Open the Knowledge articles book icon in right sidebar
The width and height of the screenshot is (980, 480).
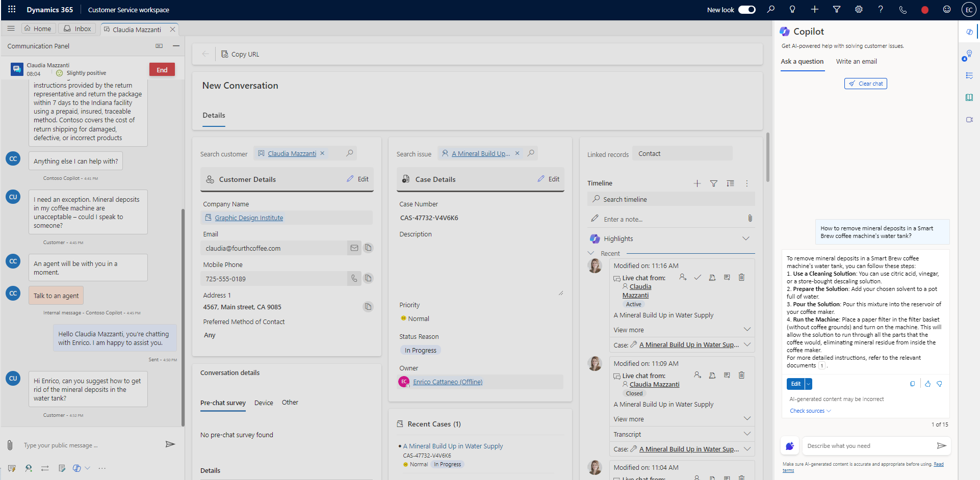pyautogui.click(x=969, y=97)
